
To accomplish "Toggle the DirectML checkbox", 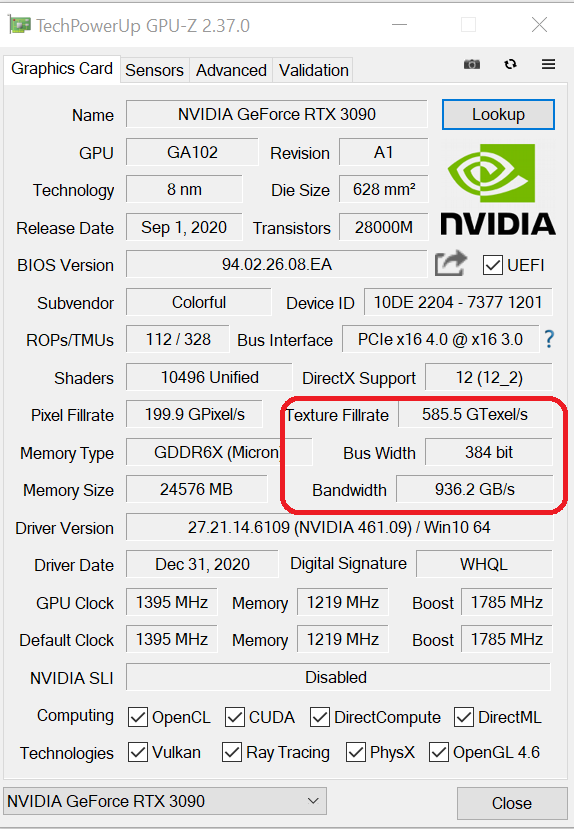I will pyautogui.click(x=464, y=717).
